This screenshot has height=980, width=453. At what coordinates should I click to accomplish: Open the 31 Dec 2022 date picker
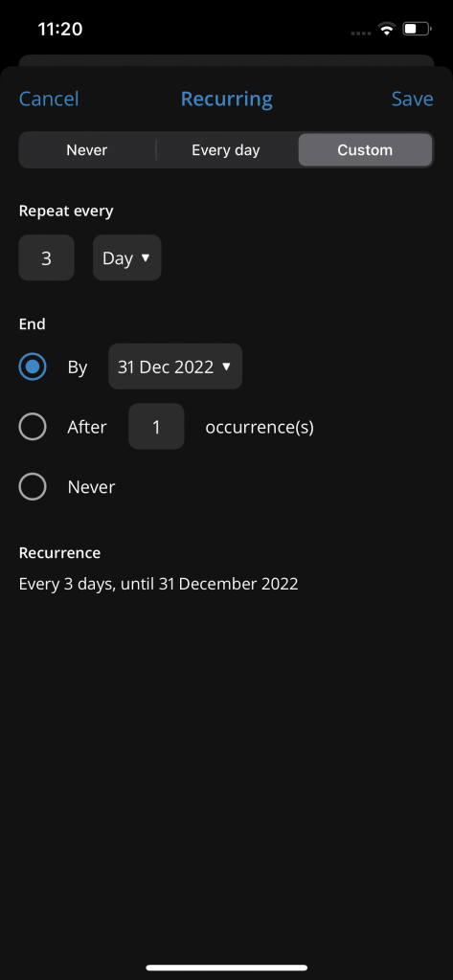(175, 367)
